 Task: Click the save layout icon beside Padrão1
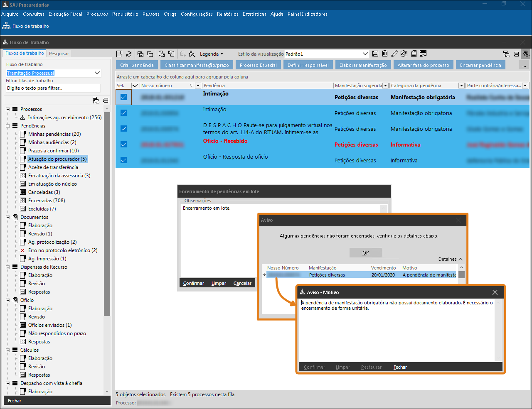pos(375,54)
